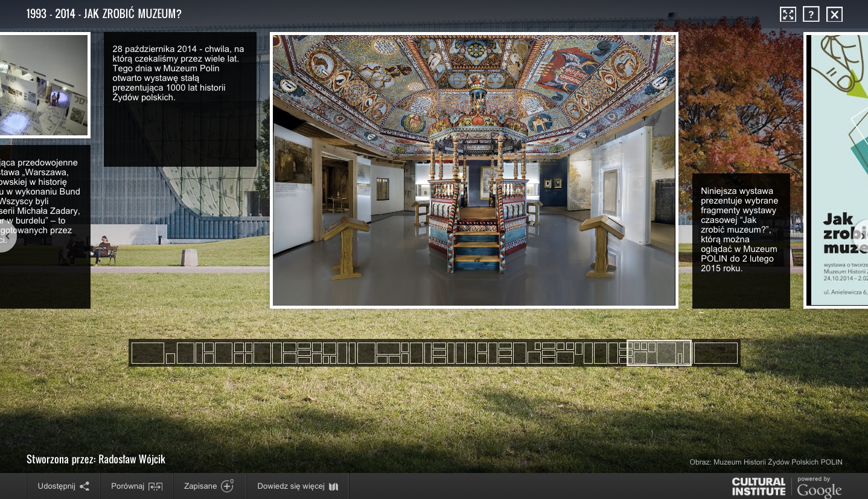
Task: Jump to last slide in timeline strip
Action: pyautogui.click(x=716, y=353)
